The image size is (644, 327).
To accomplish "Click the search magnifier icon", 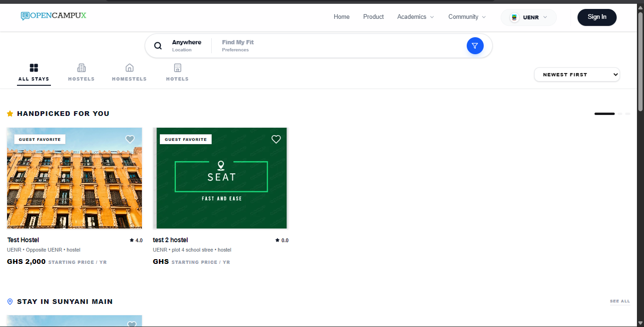I will [x=158, y=46].
